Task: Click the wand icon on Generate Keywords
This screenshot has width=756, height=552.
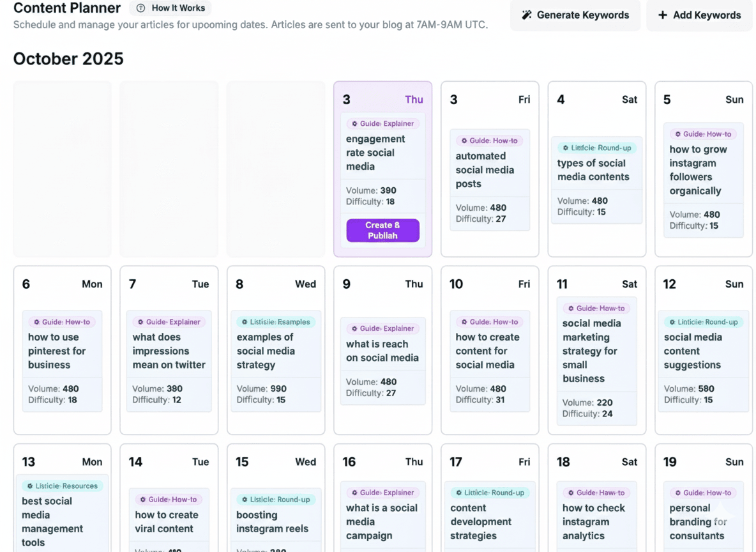Action: tap(527, 15)
